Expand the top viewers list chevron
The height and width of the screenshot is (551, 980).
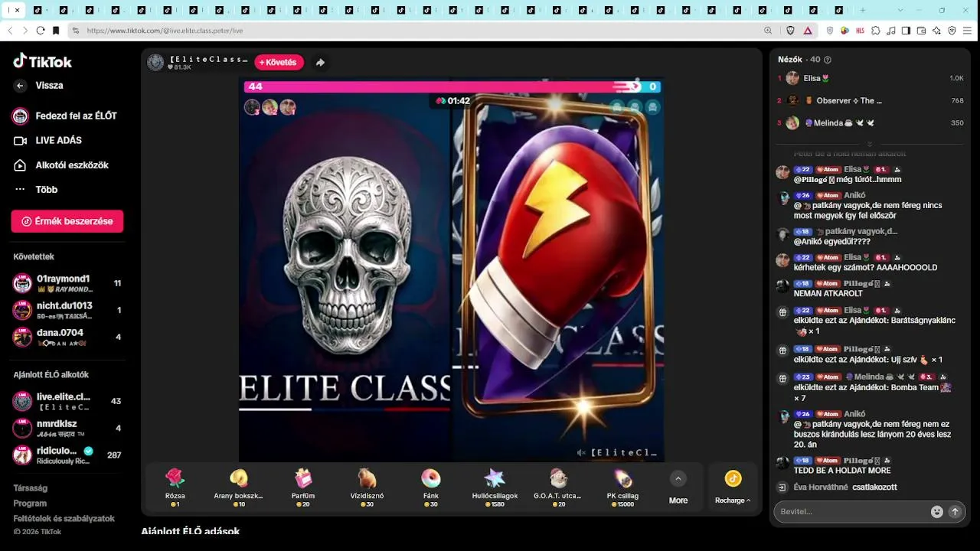coord(870,144)
